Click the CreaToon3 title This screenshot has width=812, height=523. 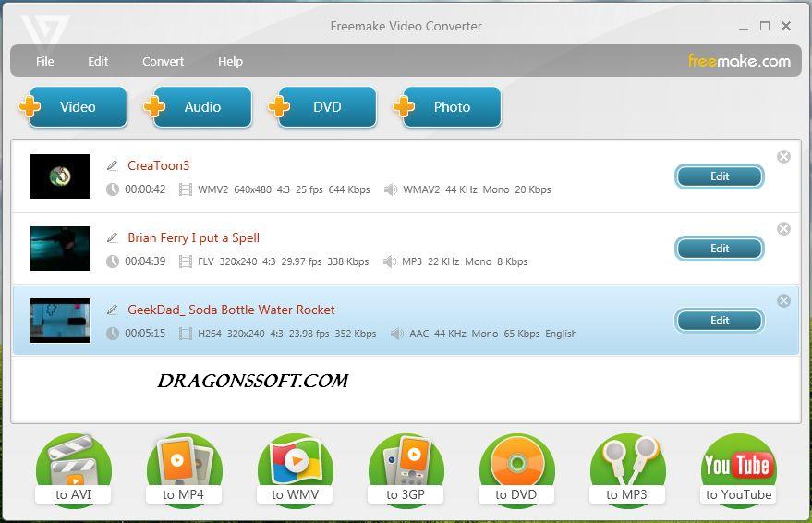pyautogui.click(x=159, y=165)
